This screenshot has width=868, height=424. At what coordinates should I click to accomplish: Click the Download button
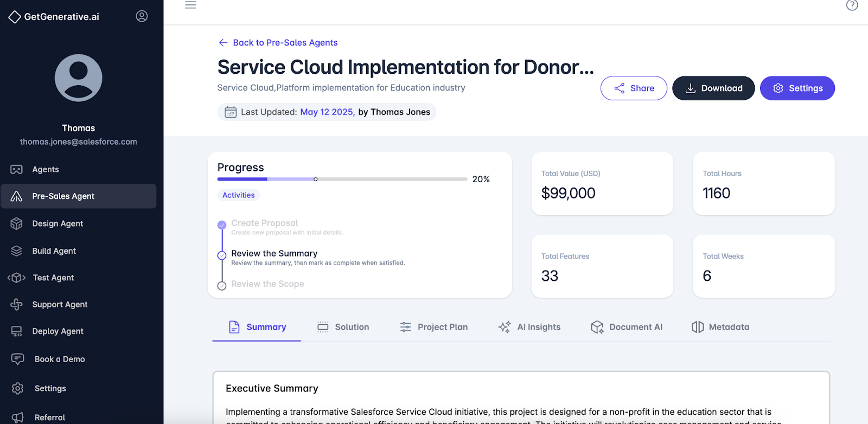coord(713,88)
